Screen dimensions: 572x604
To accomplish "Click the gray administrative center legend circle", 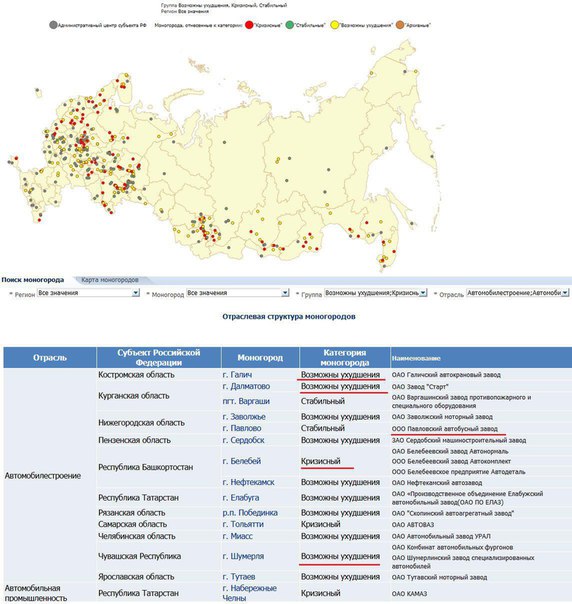I will point(53,25).
